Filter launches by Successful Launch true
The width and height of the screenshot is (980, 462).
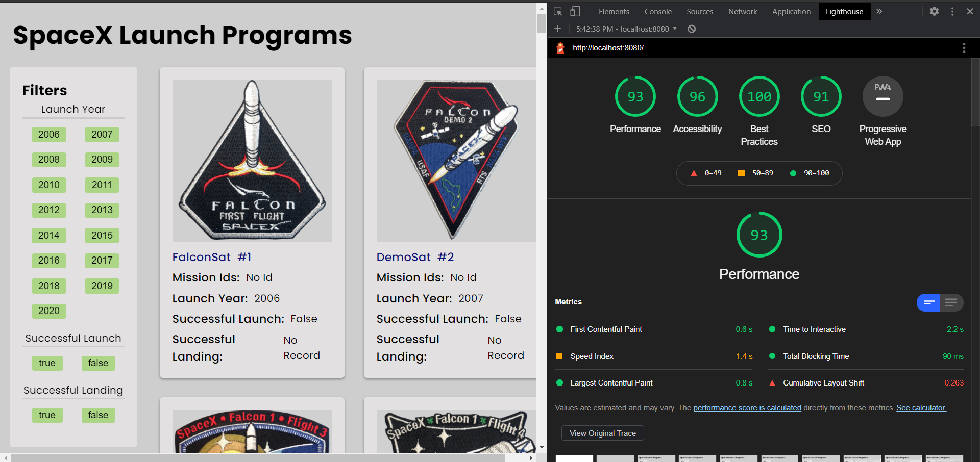click(47, 363)
